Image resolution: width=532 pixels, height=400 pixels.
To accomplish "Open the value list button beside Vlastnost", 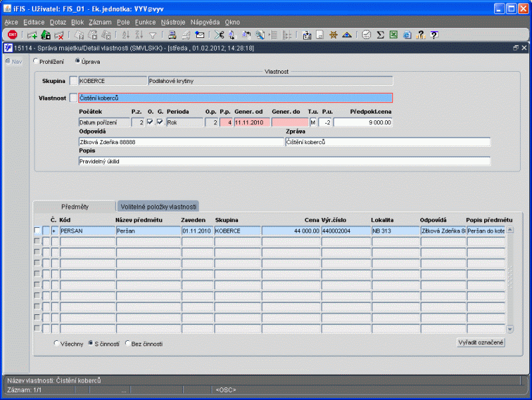I will click(x=73, y=98).
